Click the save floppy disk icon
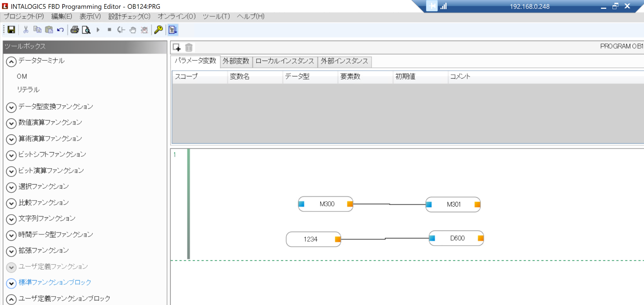This screenshot has height=305, width=644. click(x=11, y=30)
